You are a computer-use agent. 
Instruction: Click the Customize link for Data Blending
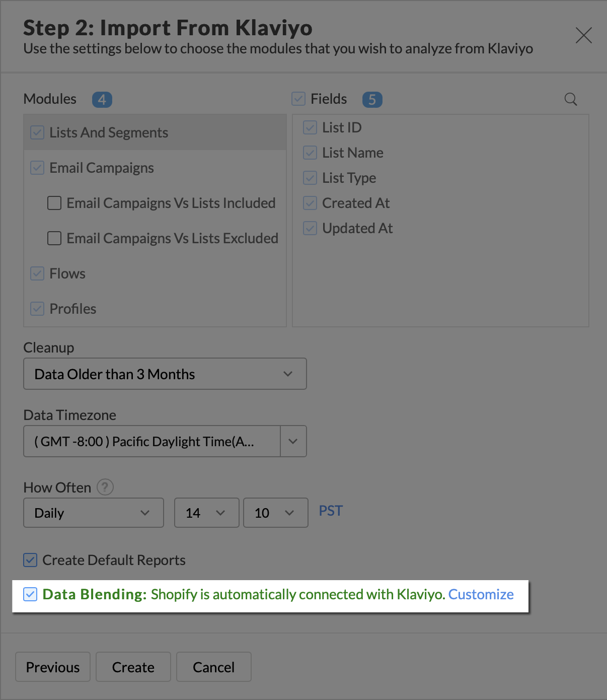(x=481, y=594)
